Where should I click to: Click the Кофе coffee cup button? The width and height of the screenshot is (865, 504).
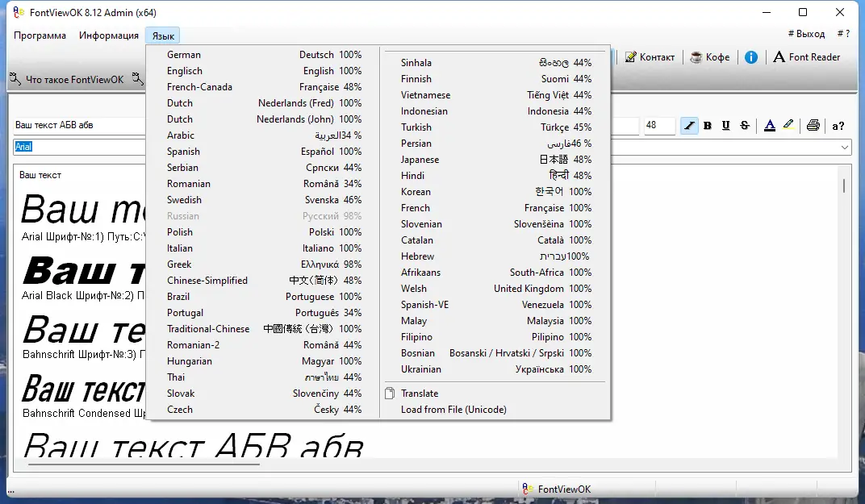pyautogui.click(x=711, y=57)
